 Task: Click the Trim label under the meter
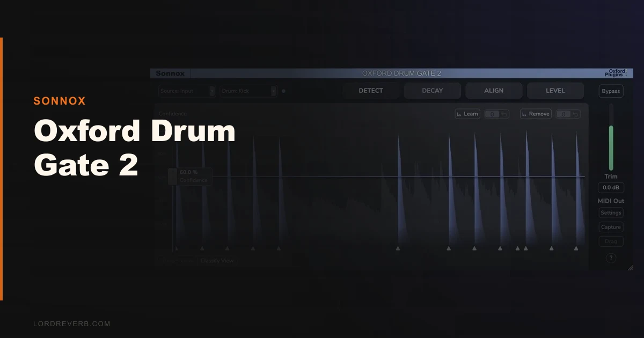tap(611, 177)
